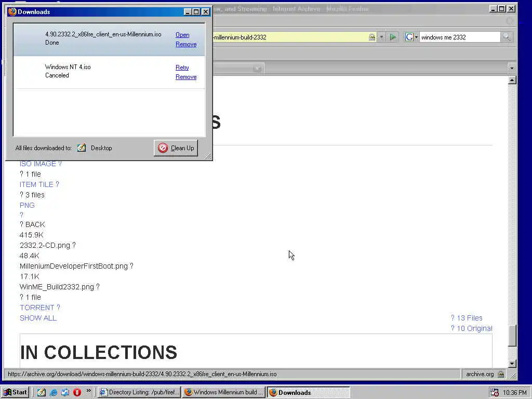This screenshot has height=399, width=532.
Task: Click the IN COLLECTIONS heading
Action: [x=99, y=353]
